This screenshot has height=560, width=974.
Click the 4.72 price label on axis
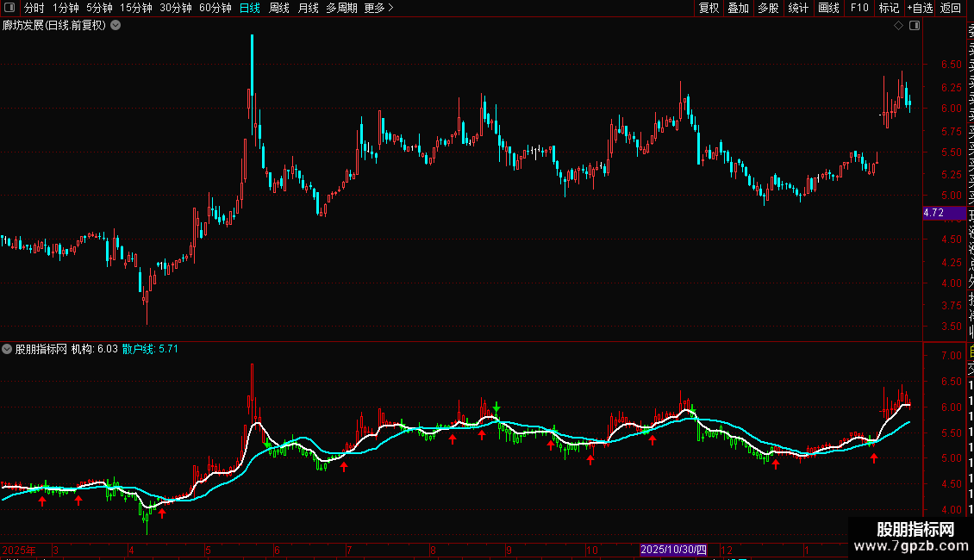point(944,213)
